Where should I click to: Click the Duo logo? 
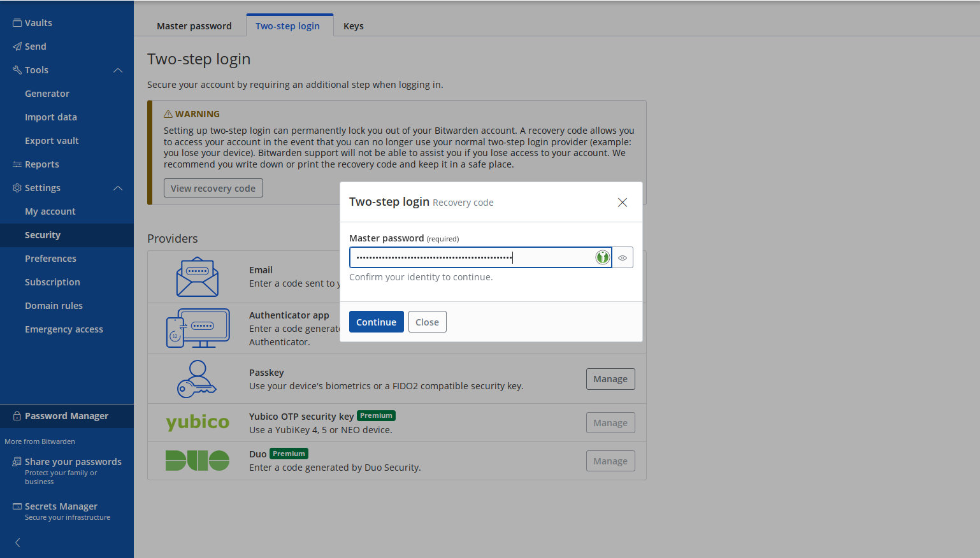198,461
